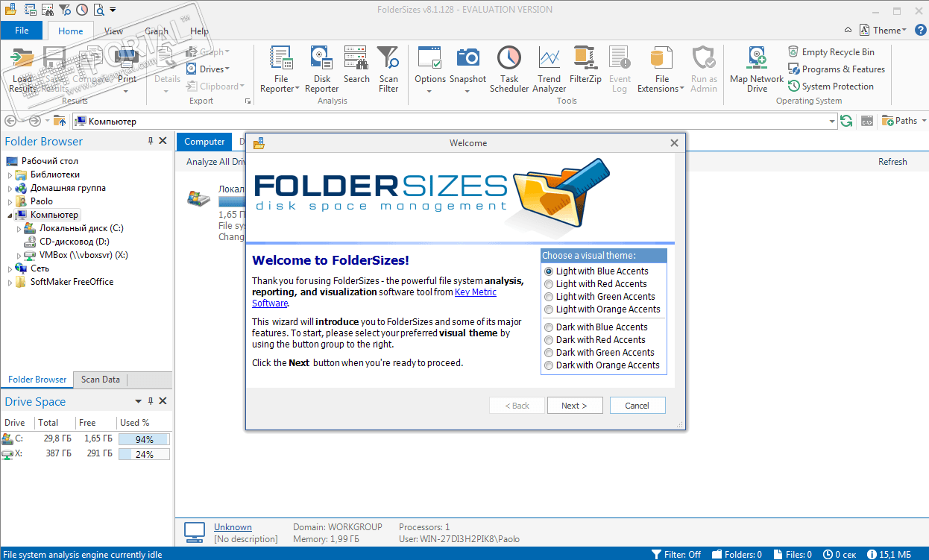Expand the Сеть tree node
The height and width of the screenshot is (560, 929).
pos(10,268)
